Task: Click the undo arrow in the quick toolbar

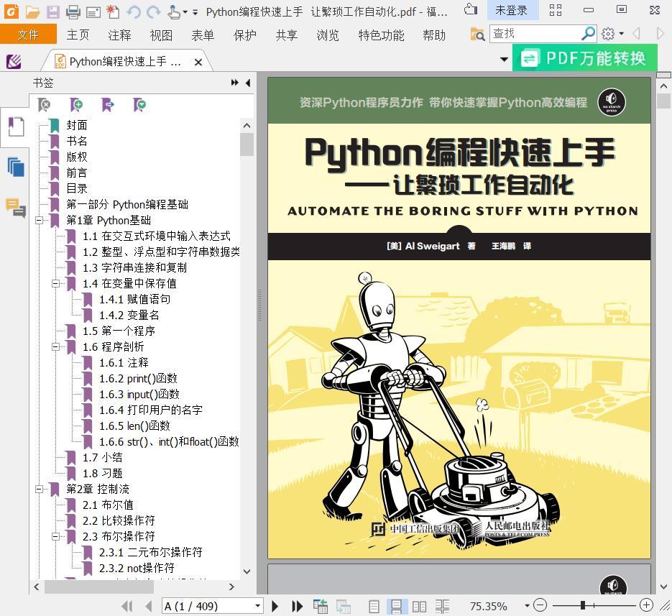Action: (x=134, y=12)
